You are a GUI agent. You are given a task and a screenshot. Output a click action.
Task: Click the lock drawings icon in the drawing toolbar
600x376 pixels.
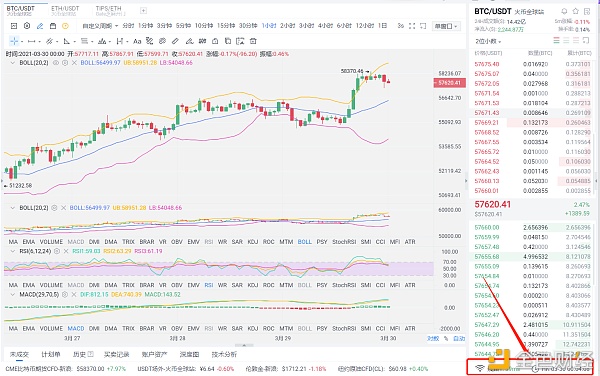[x=215, y=41]
